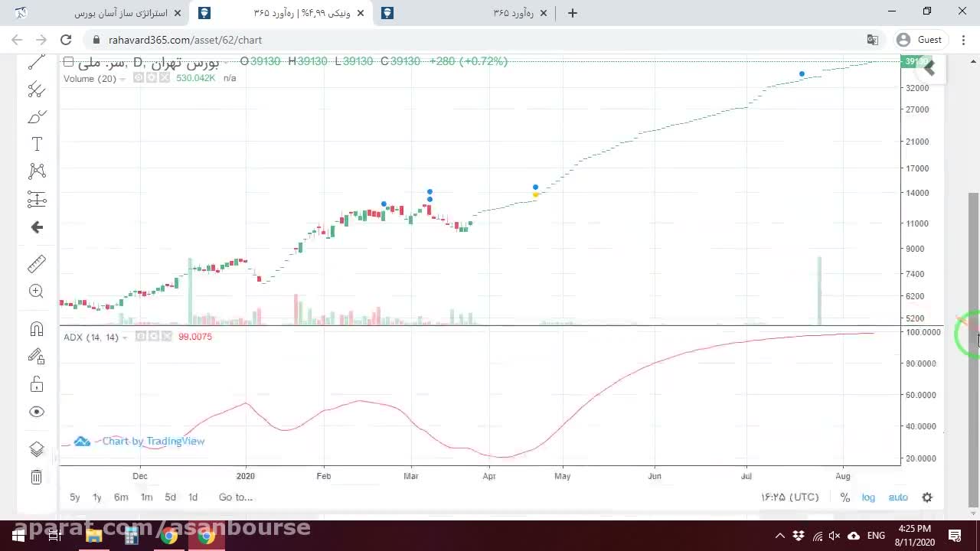The height and width of the screenshot is (551, 980).
Task: Select the ruler measure tool
Action: 36,264
